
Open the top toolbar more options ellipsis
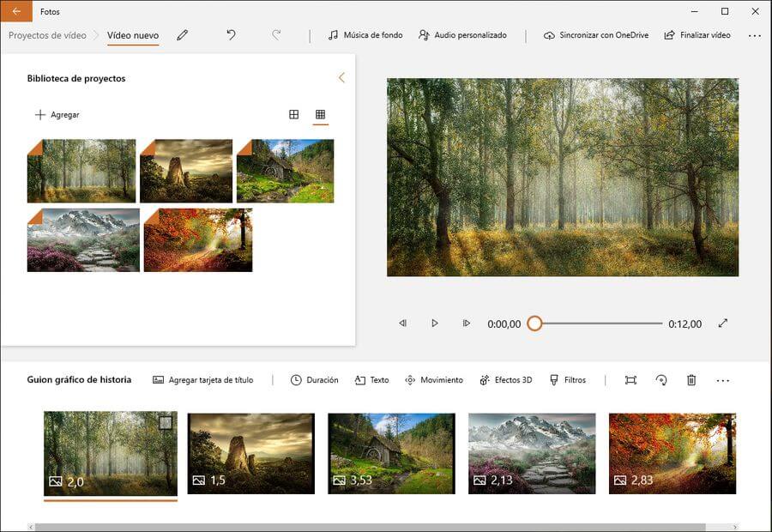coord(754,35)
